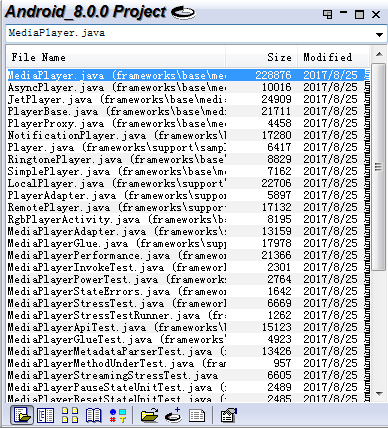Click the size value 24909
The height and width of the screenshot is (428, 388).
tap(277, 99)
